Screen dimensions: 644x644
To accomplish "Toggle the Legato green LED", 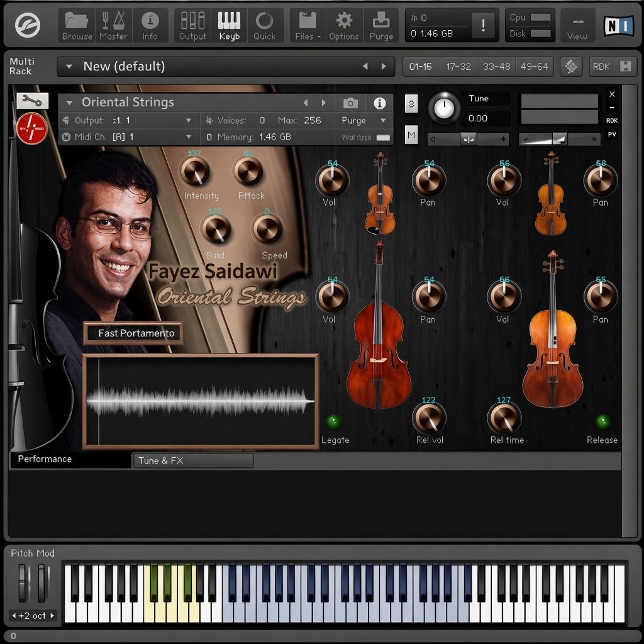I will pos(334,422).
